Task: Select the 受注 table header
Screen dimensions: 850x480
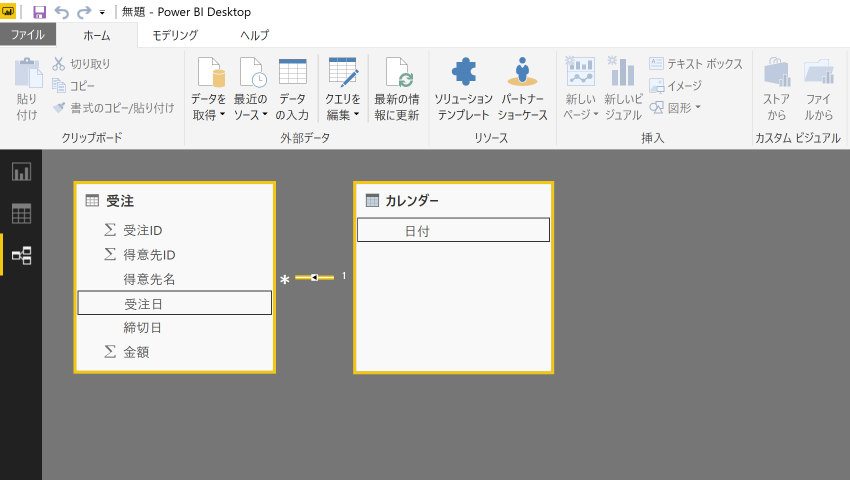Action: pyautogui.click(x=175, y=201)
